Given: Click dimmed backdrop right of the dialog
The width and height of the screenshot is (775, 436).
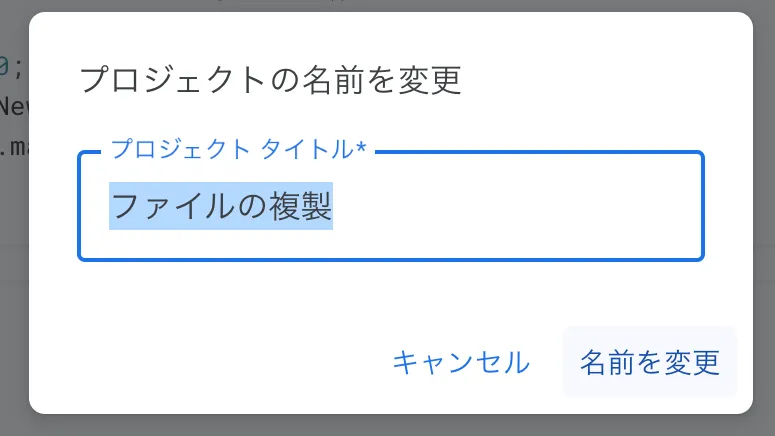Looking at the screenshot, I should (x=764, y=218).
